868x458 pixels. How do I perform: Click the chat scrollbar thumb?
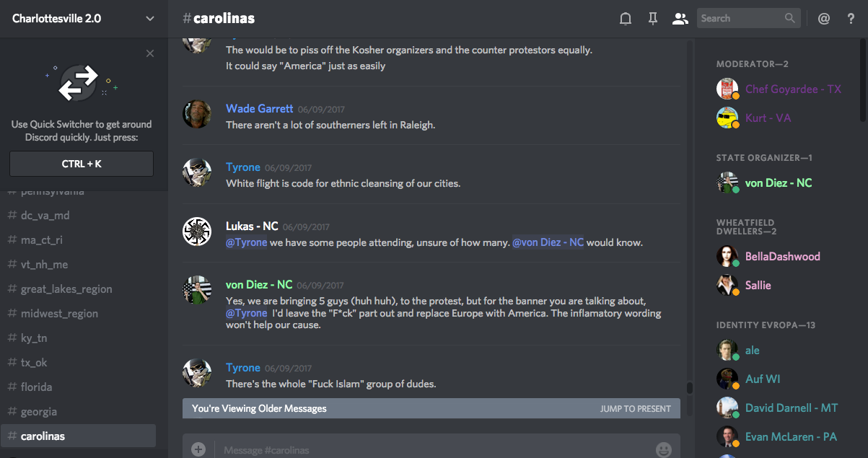(x=689, y=388)
